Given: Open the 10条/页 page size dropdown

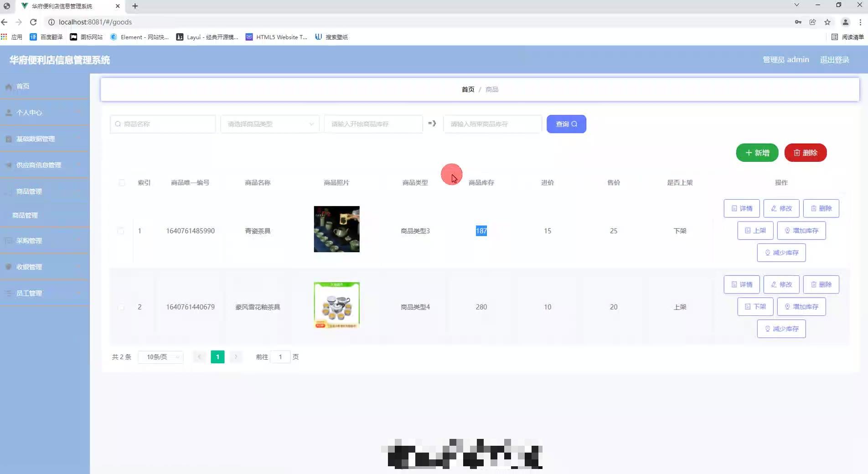Looking at the screenshot, I should click(x=160, y=357).
